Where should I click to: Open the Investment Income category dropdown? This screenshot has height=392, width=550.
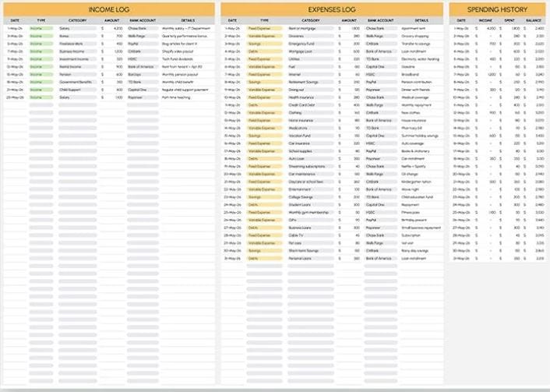[x=78, y=59]
